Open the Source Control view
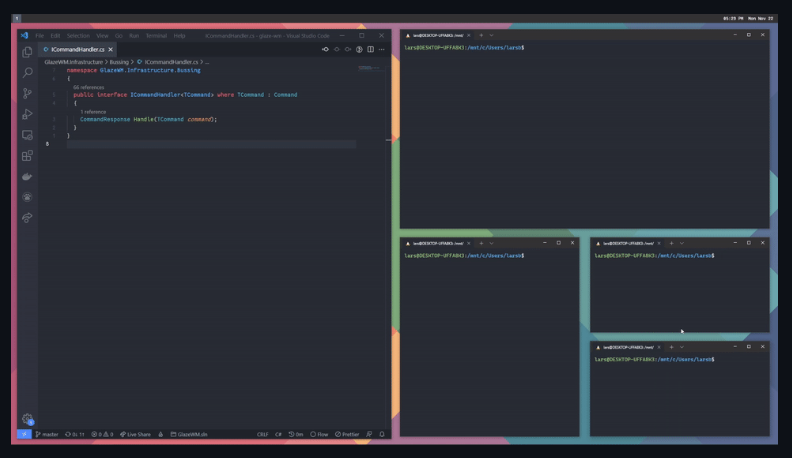 tap(27, 93)
